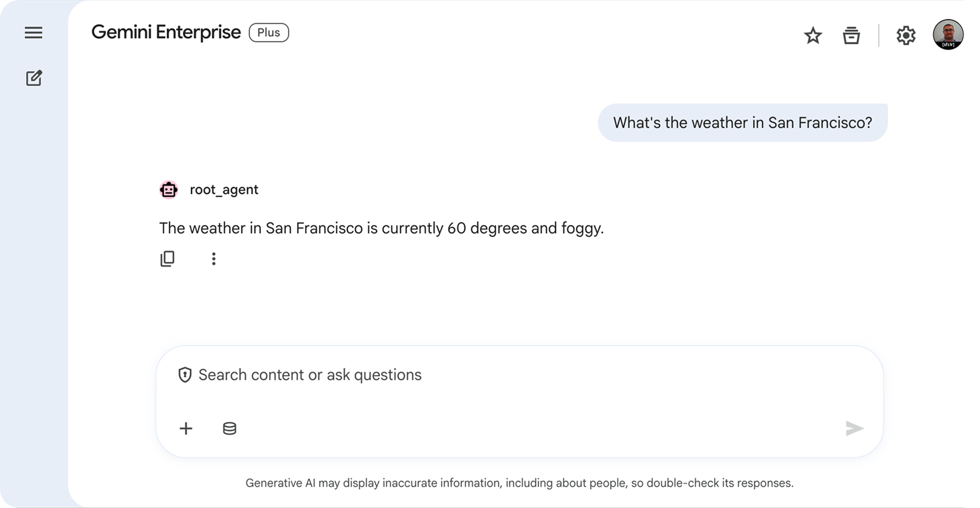Open the data sources database icon
The image size is (980, 508).
coord(230,428)
